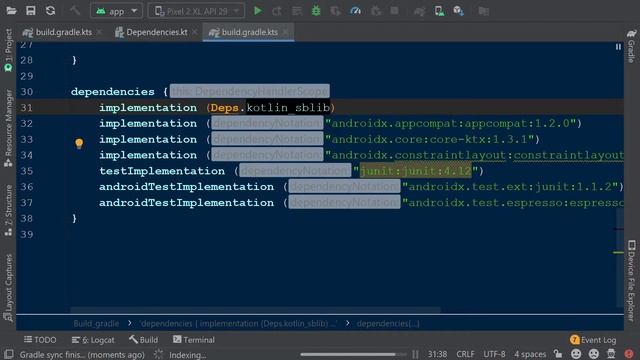Click the smiley face feedback icon

(576, 354)
